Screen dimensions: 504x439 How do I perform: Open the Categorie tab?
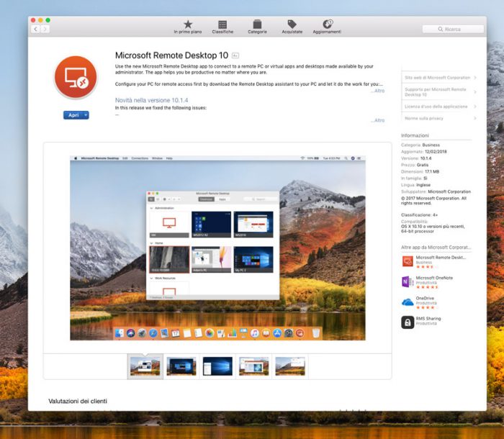click(x=257, y=27)
